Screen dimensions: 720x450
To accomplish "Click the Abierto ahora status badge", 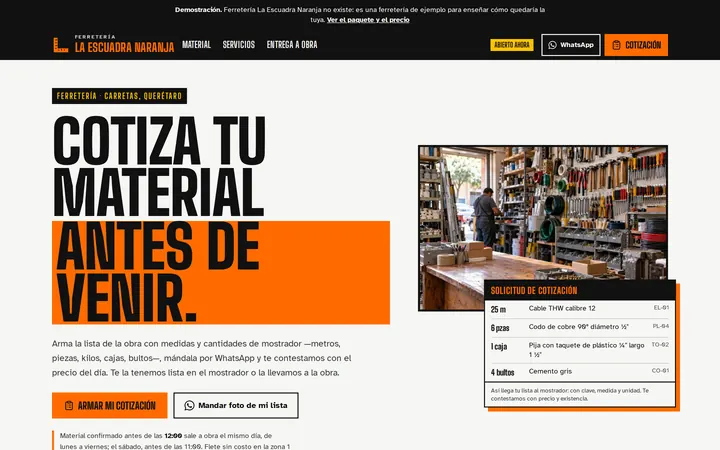I will pyautogui.click(x=512, y=45).
